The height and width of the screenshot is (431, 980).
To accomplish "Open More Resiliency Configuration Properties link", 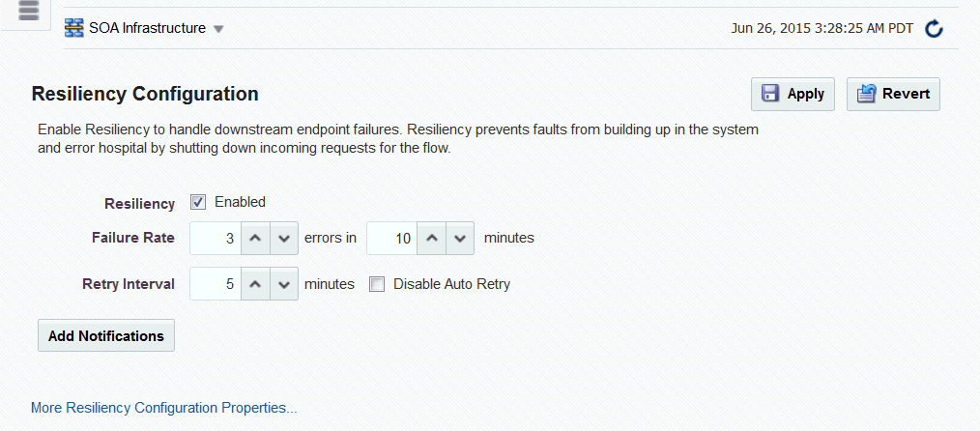I will [163, 409].
